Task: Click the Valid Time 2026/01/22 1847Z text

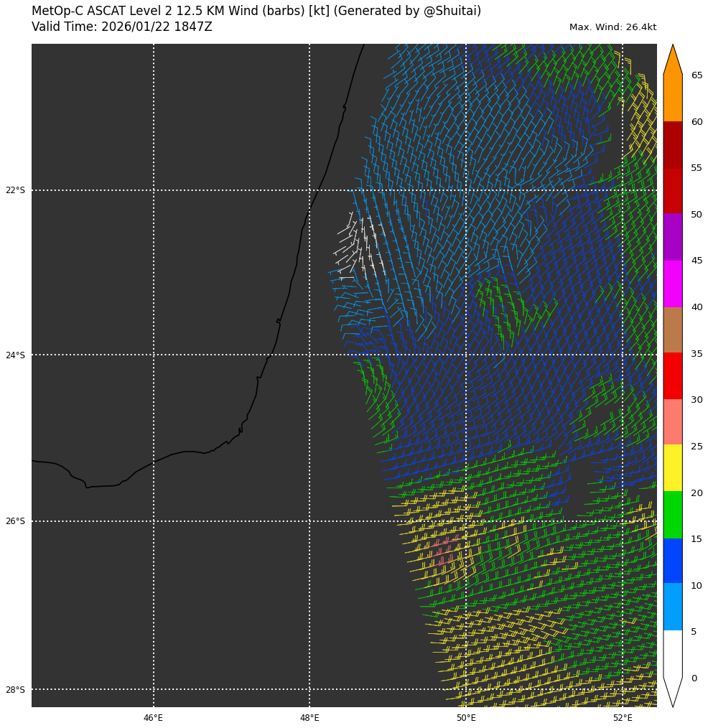Action: pyautogui.click(x=121, y=27)
